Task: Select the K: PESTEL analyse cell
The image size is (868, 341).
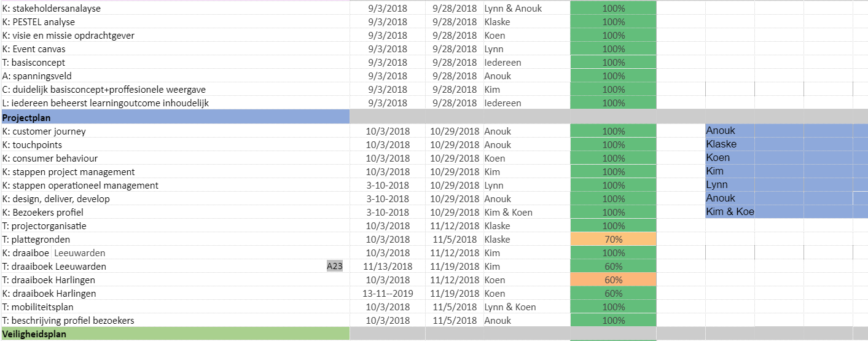Action: click(175, 22)
